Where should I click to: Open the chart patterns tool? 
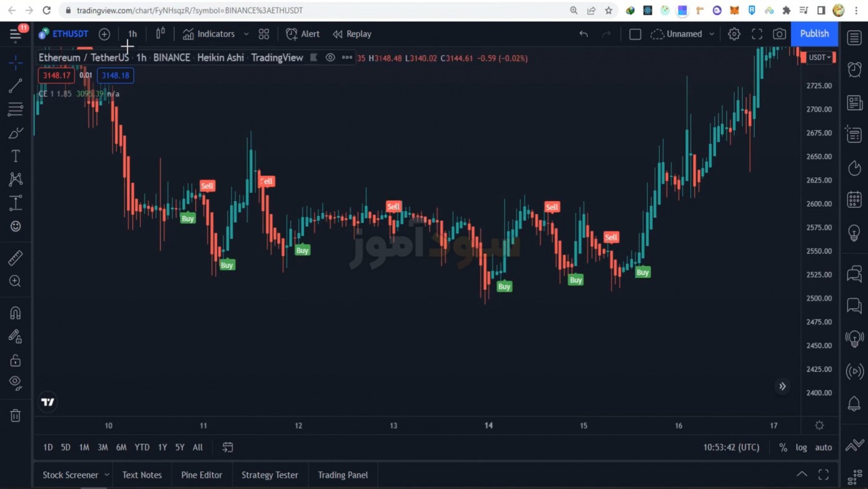[x=15, y=180]
